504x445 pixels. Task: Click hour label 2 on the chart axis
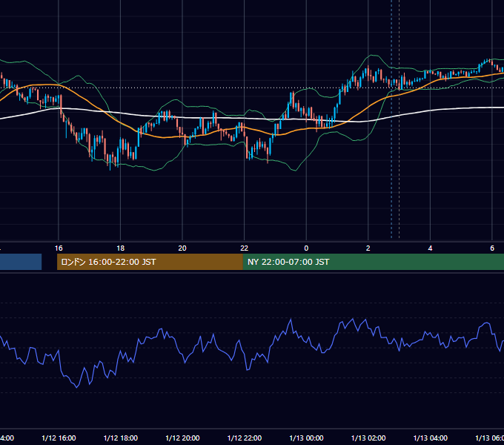368,248
